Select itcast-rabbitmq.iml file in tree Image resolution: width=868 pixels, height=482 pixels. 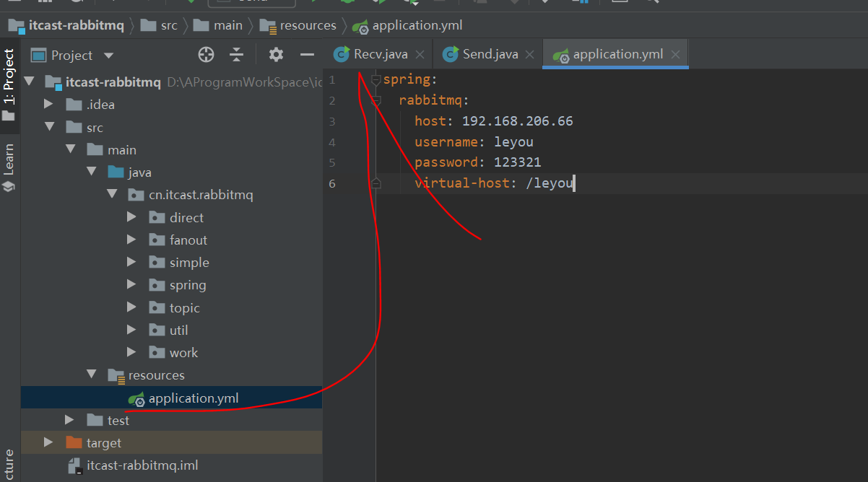(142, 465)
